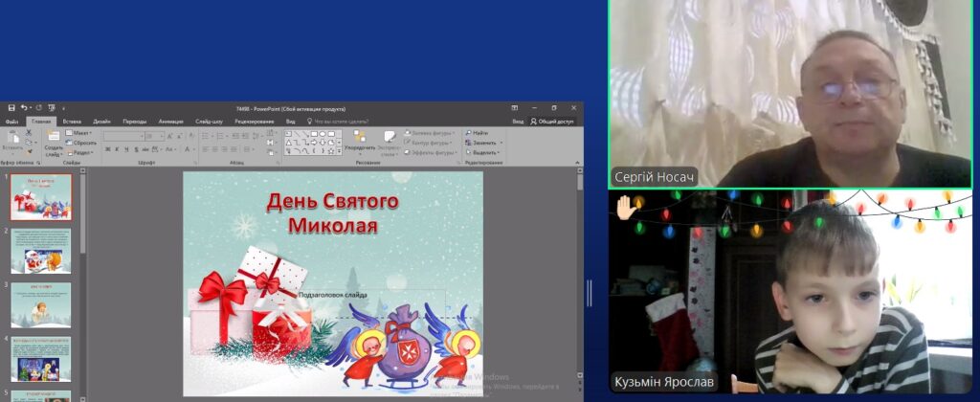The width and height of the screenshot is (980, 402).
Task: Click the 'День Святого Миколая' slide title
Action: click(x=332, y=213)
